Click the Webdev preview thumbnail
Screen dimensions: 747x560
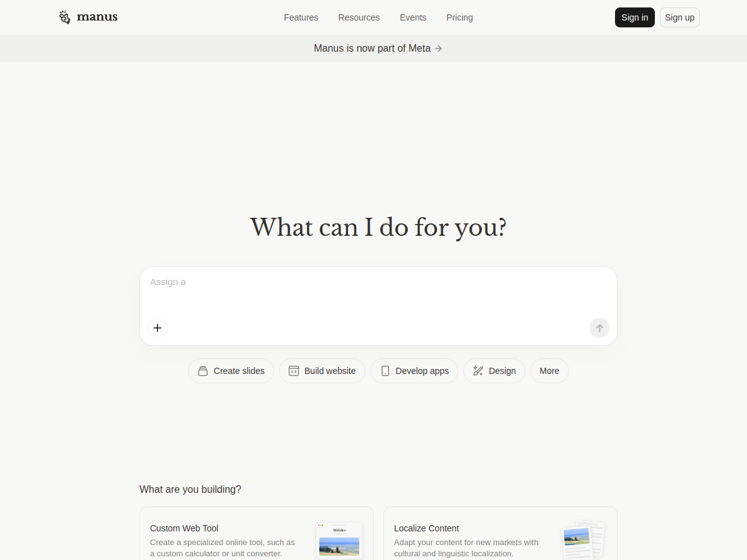(x=339, y=540)
